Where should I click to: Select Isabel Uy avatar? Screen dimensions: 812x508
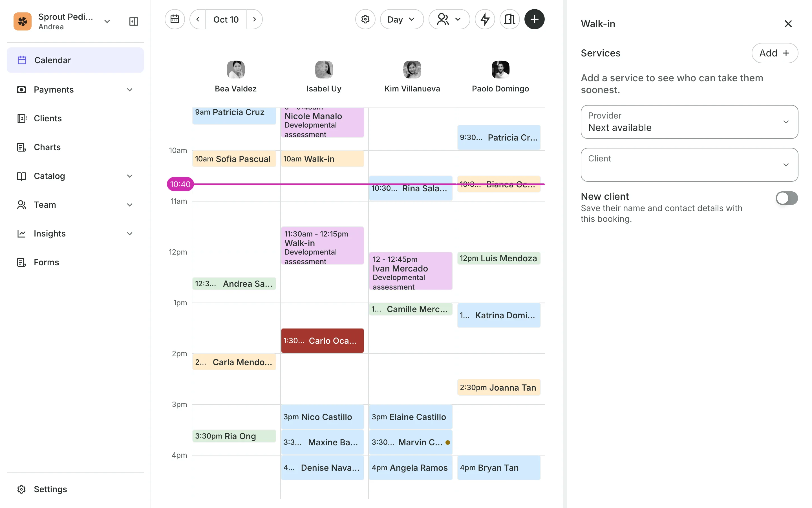click(324, 69)
